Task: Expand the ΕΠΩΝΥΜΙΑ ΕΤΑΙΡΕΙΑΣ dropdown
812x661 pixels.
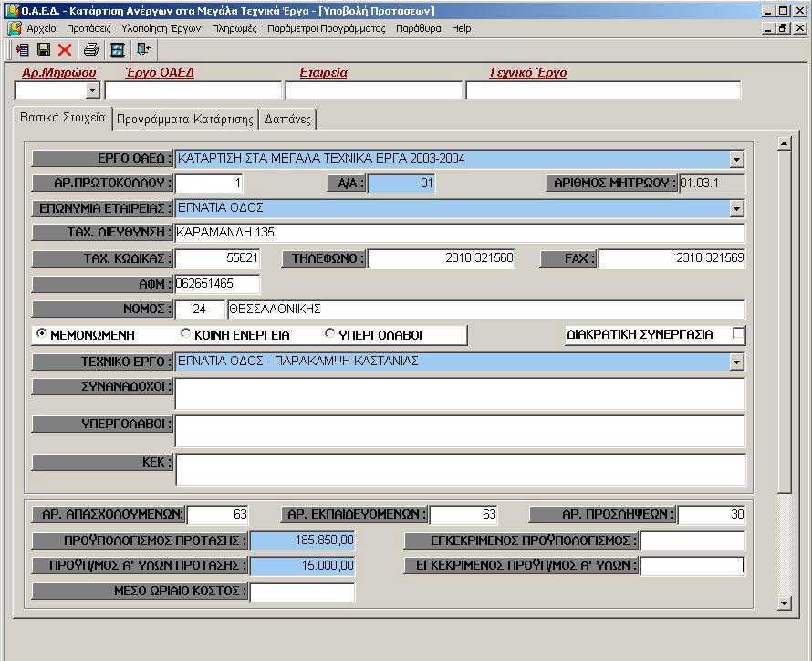Action: tap(736, 209)
